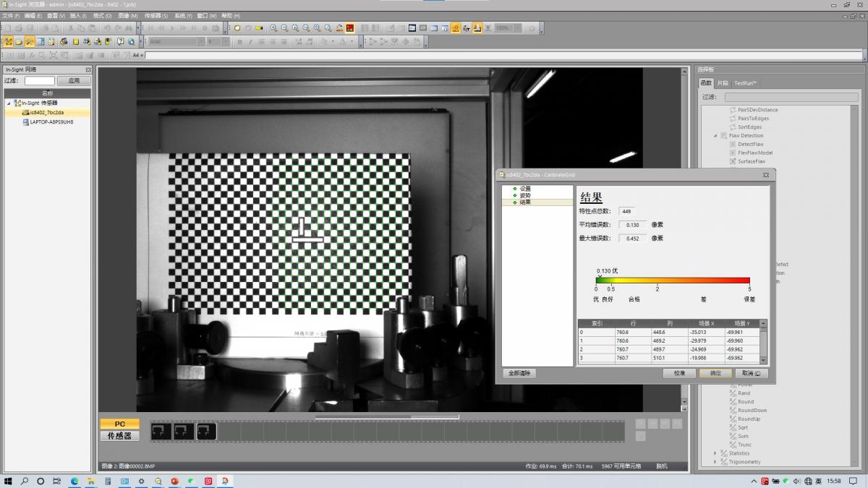Switch to the TestRun tab
Viewport: 868px width, 488px height.
[744, 83]
